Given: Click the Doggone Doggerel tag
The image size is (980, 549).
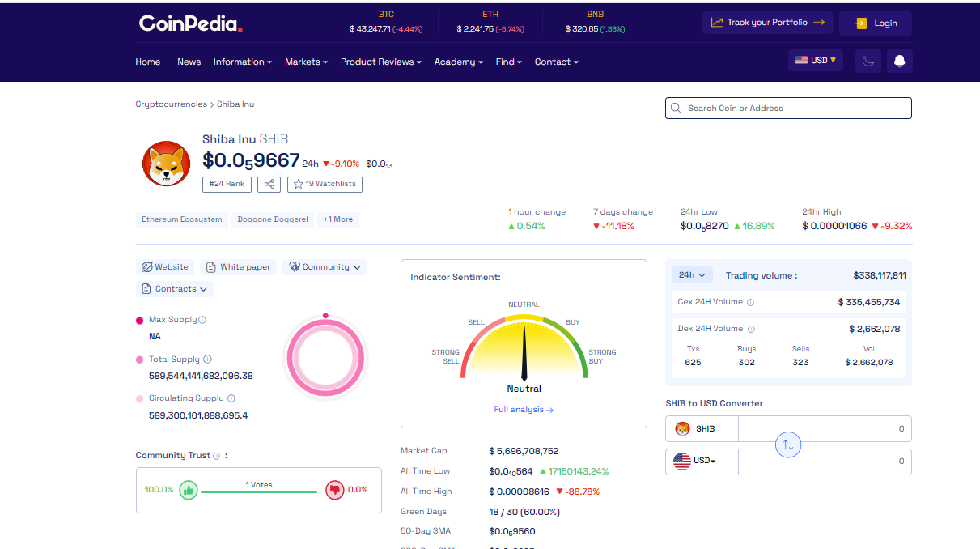Looking at the screenshot, I should tap(273, 219).
